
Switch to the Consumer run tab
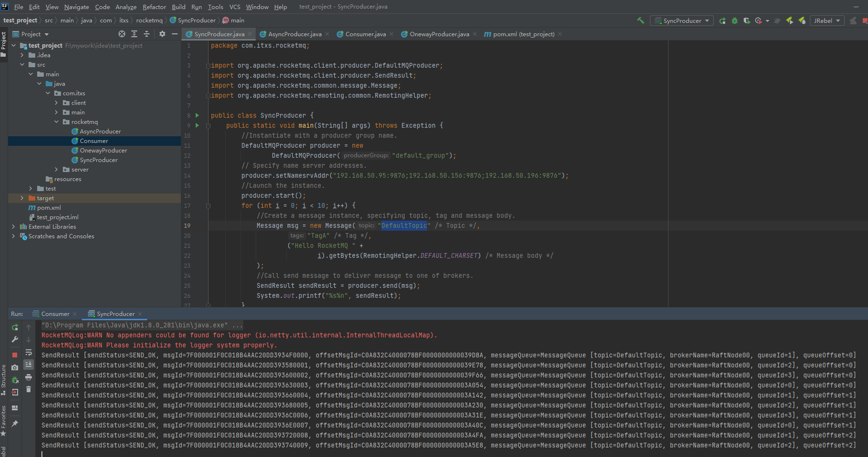click(55, 314)
